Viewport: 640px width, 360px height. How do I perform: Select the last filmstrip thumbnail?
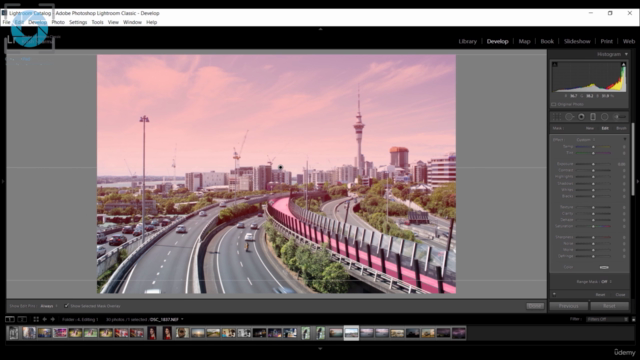coord(458,333)
